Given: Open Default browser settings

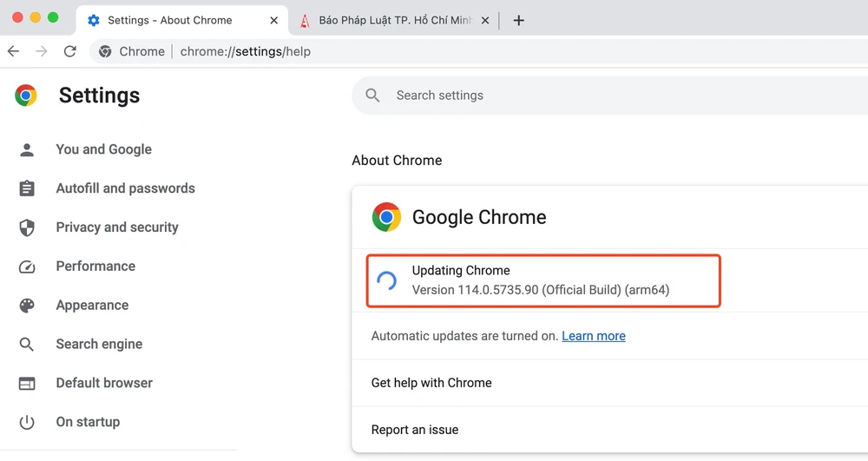Looking at the screenshot, I should point(104,383).
